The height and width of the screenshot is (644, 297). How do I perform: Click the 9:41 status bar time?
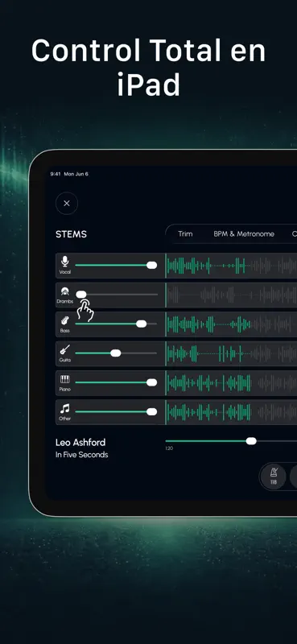pos(56,174)
